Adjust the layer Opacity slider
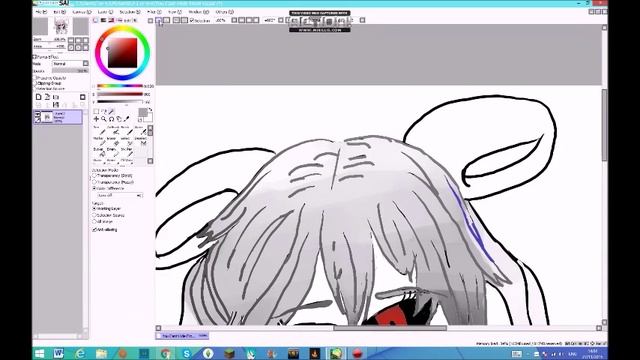The image size is (640, 360). tap(70, 71)
